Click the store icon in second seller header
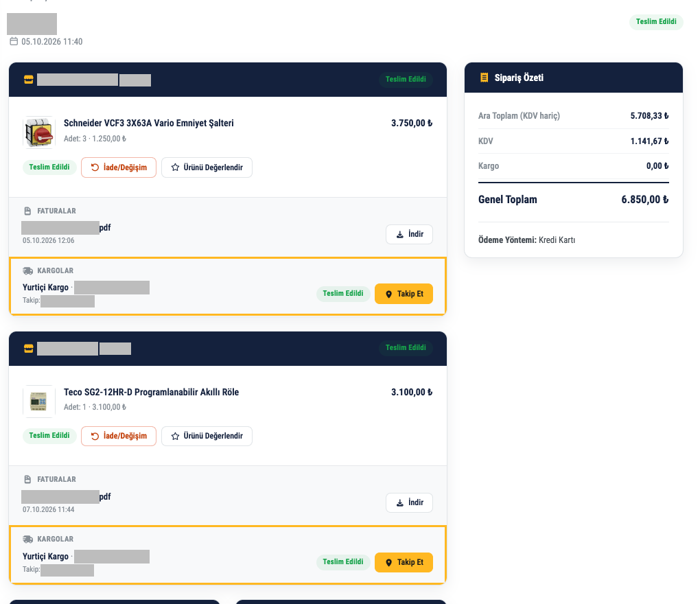700x604 pixels. pyautogui.click(x=29, y=349)
